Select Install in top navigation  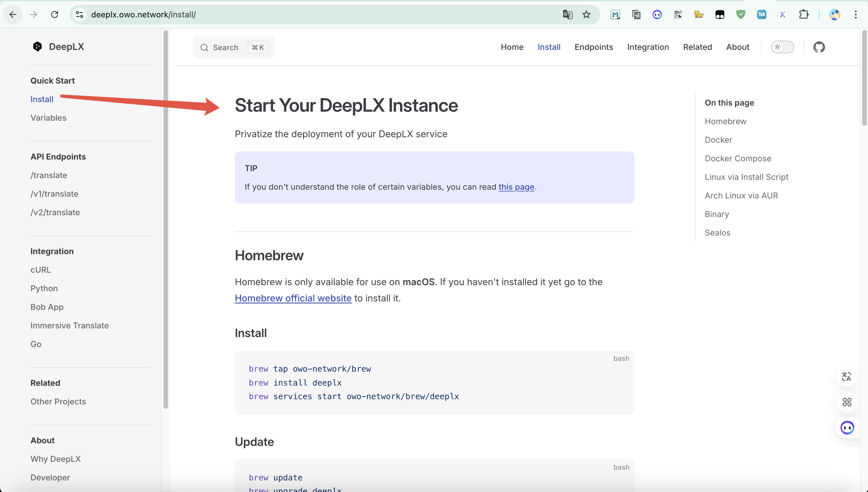pyautogui.click(x=549, y=47)
